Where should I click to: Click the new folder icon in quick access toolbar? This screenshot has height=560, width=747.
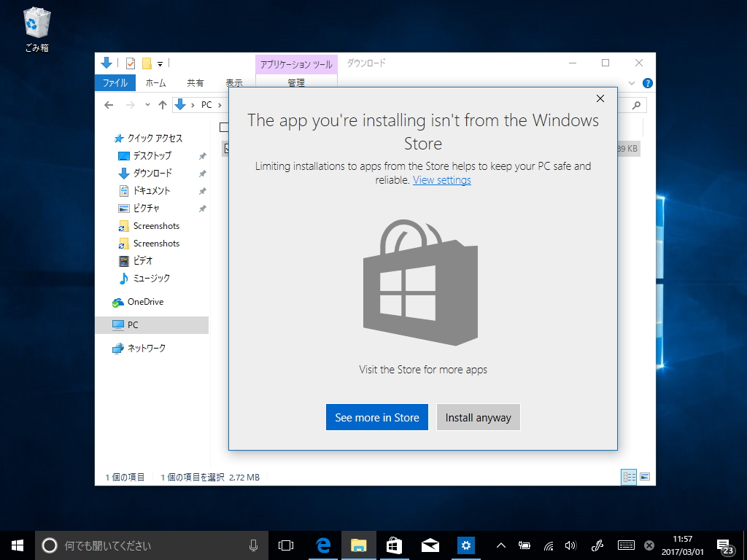(147, 63)
